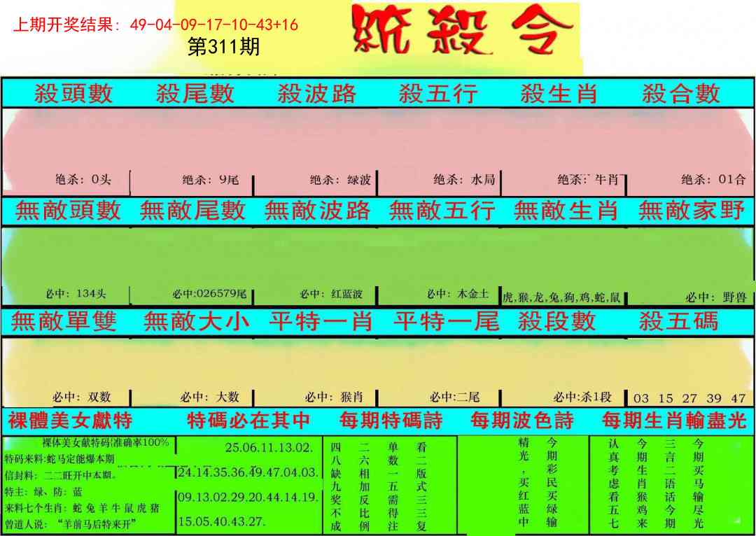Click the 無敵家野 heading
The image size is (756, 536).
692,211
